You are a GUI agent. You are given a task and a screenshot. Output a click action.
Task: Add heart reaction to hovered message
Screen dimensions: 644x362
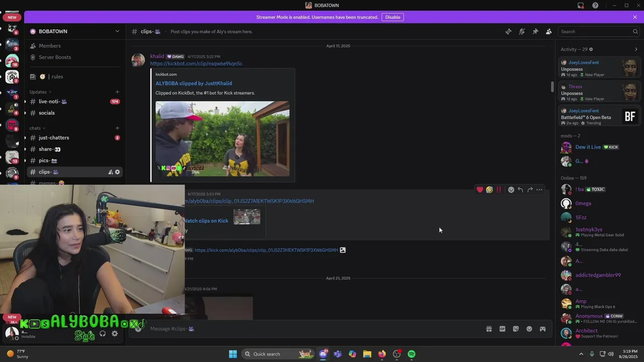(480, 190)
